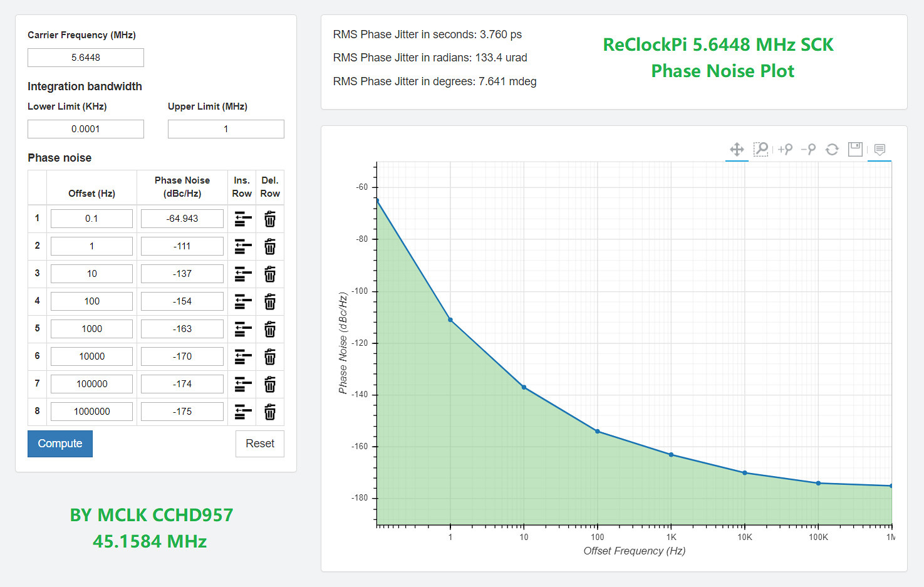Click the Zoom Out plot tool

pyautogui.click(x=808, y=149)
